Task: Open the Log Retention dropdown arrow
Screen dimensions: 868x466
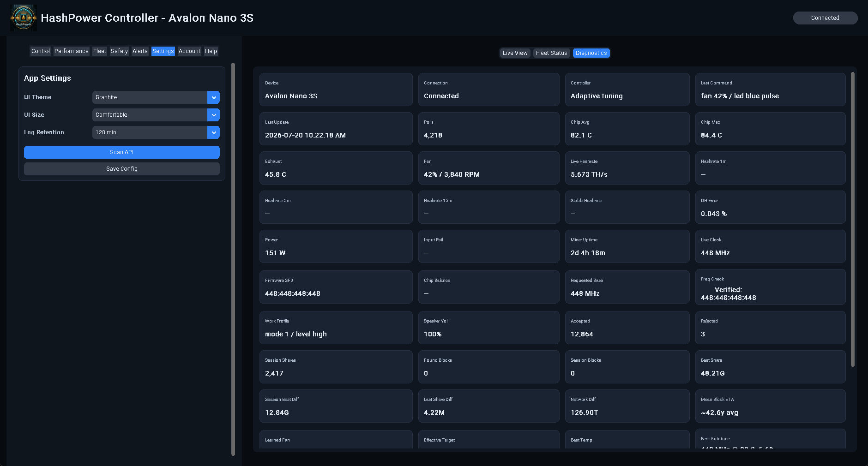Action: click(x=213, y=132)
